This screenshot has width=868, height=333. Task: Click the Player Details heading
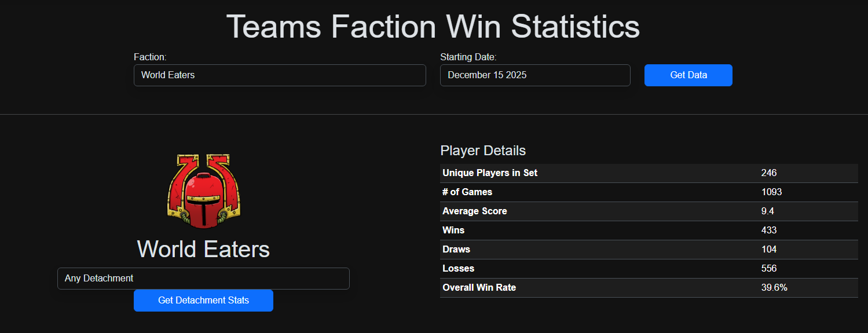click(483, 151)
